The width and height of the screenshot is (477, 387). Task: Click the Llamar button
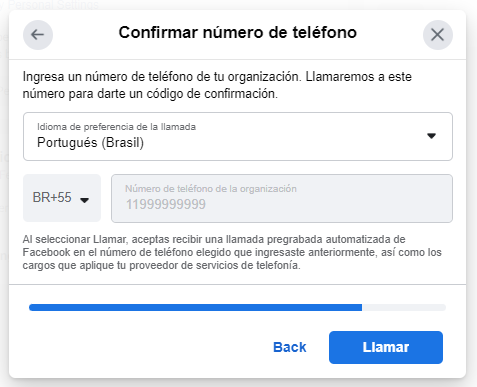click(386, 347)
